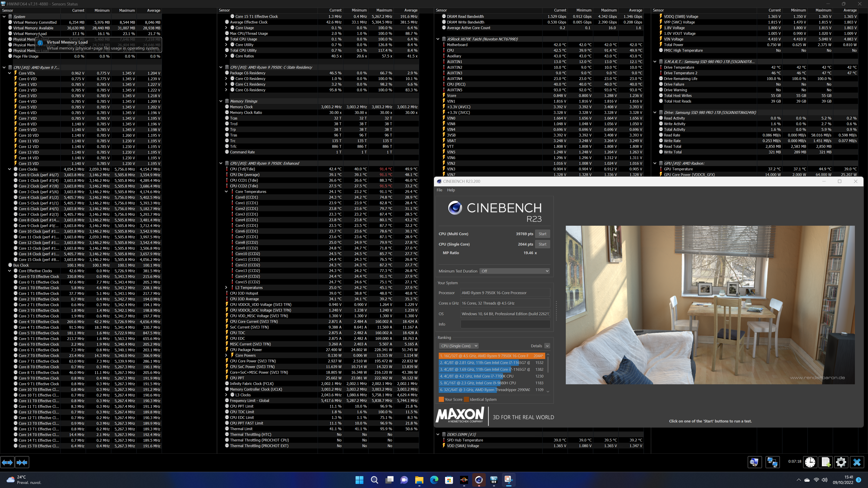Open the Minimum Test Duration dropdown
Screen dimensions: 868x488
pos(514,271)
